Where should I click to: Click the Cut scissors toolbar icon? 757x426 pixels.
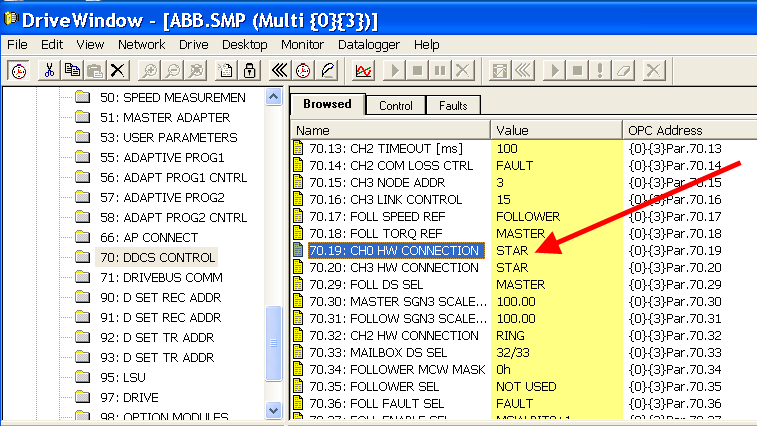[x=47, y=70]
